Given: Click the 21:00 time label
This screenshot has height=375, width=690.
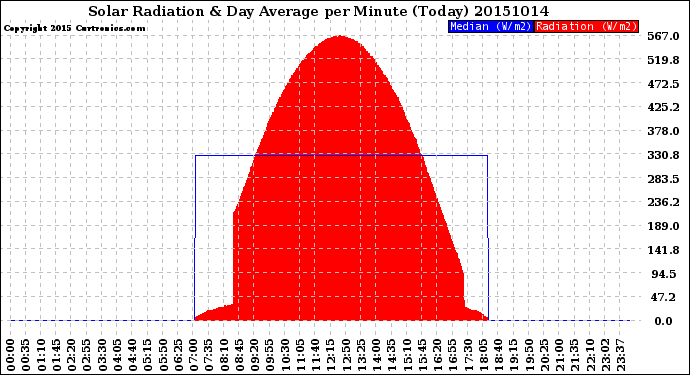Looking at the screenshot, I should coord(559,355).
